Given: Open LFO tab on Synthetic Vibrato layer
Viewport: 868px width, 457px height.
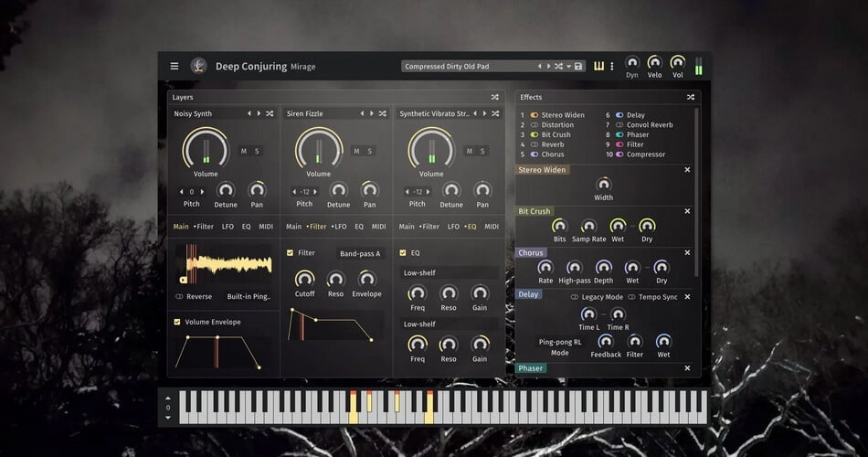Looking at the screenshot, I should (x=453, y=226).
